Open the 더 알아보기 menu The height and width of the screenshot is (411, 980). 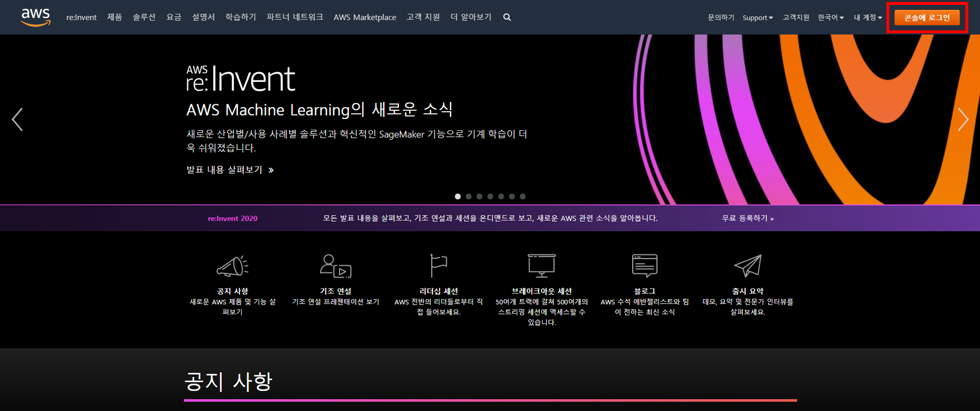[x=470, y=17]
